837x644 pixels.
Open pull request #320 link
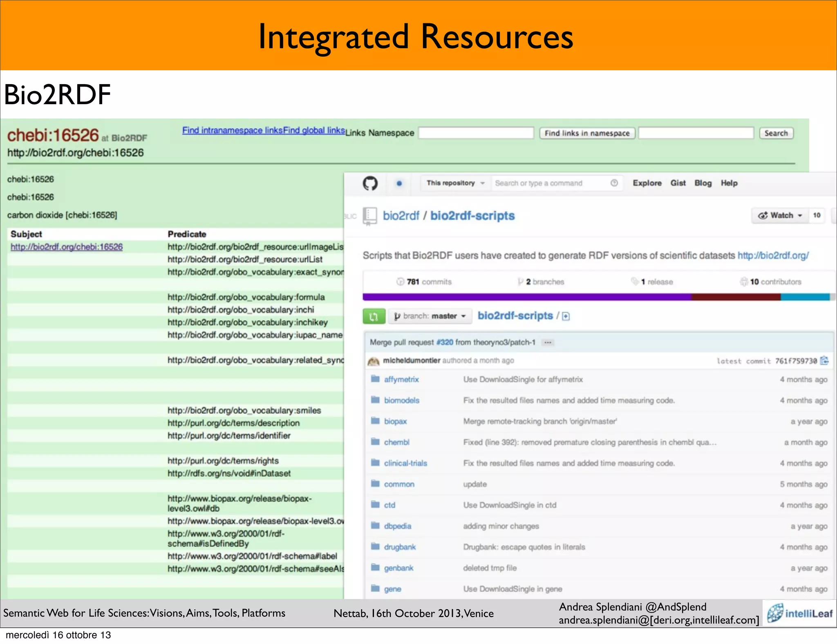[444, 342]
